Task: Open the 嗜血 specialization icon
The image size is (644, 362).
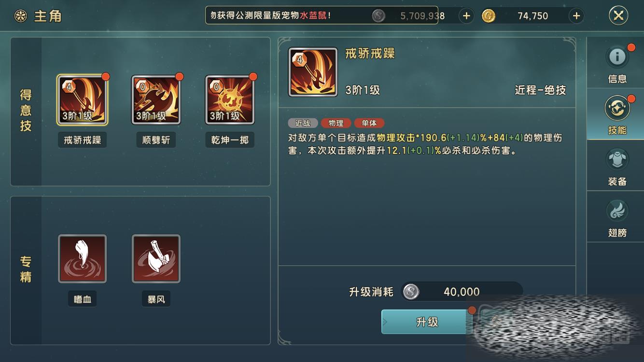Action: point(83,259)
